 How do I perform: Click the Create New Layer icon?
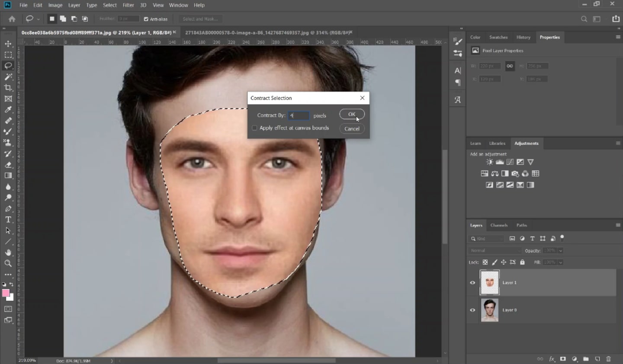(x=598, y=359)
